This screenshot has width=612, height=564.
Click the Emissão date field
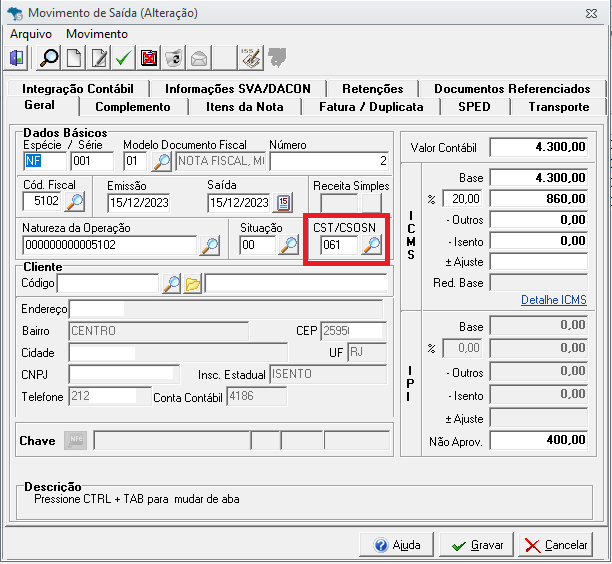[139, 203]
